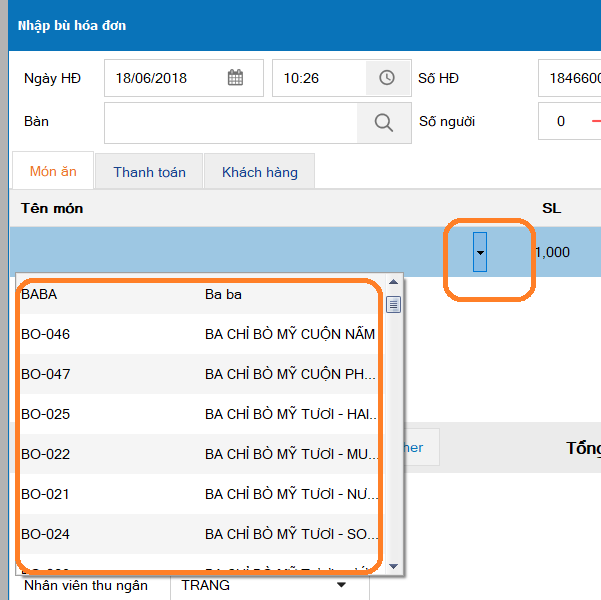Click the dish list scroll up arrow

393,282
